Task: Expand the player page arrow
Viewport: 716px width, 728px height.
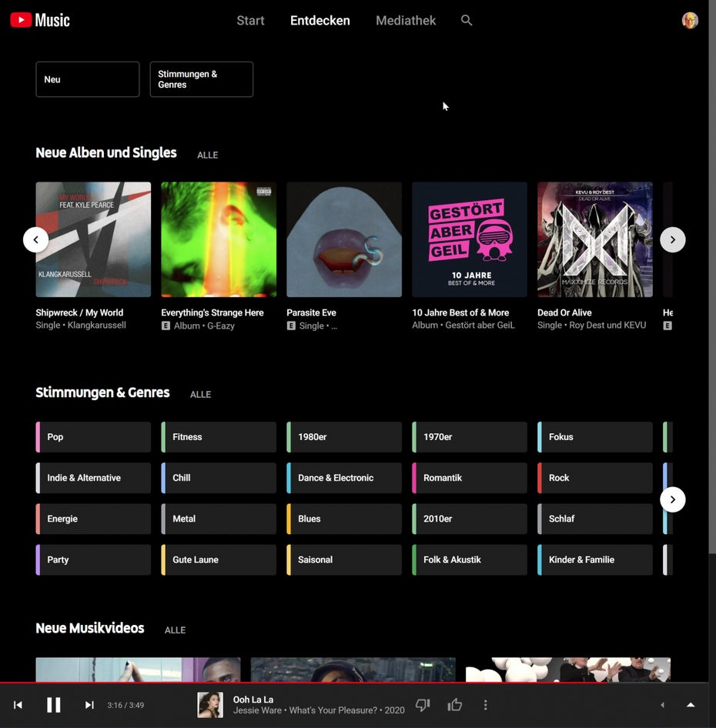Action: point(691,705)
